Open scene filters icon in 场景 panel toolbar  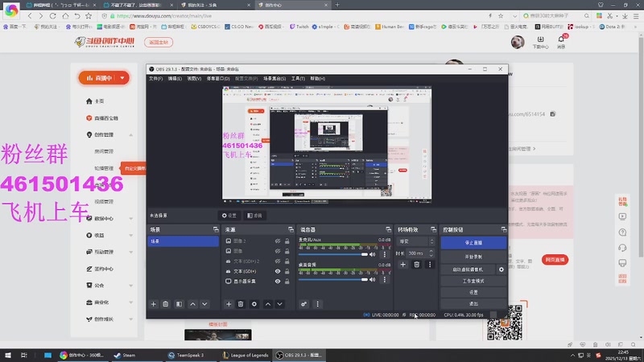click(x=179, y=304)
